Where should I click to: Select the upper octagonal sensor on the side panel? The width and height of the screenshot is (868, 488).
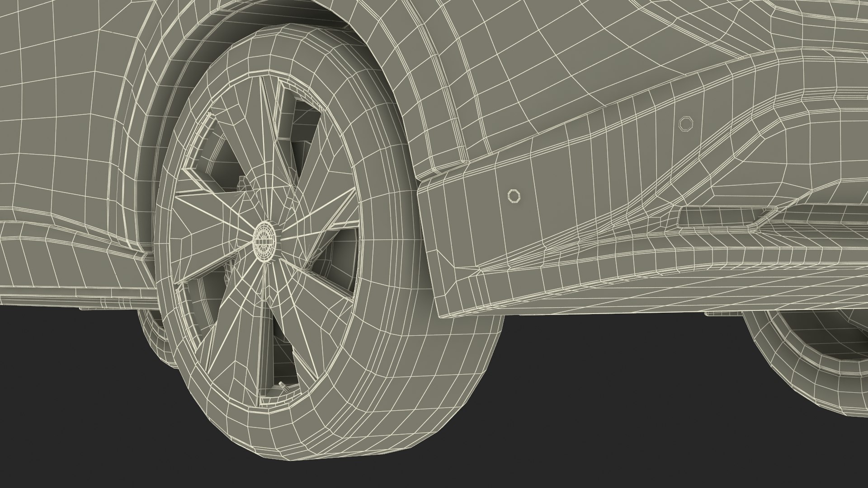pos(686,123)
